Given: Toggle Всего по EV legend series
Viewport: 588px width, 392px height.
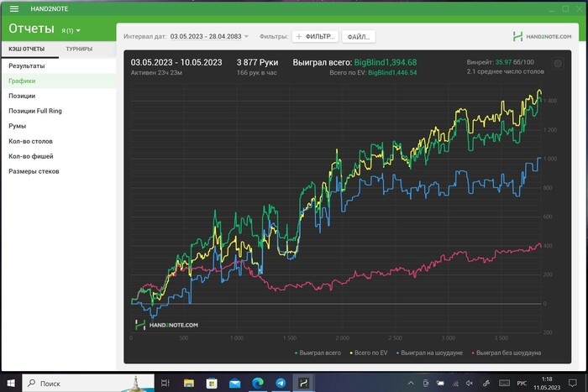Looking at the screenshot, I should pos(368,353).
